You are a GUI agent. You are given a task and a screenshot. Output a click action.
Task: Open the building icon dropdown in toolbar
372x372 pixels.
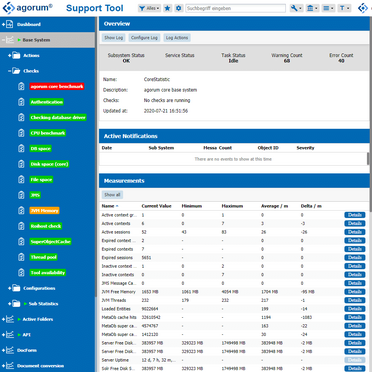point(312,8)
